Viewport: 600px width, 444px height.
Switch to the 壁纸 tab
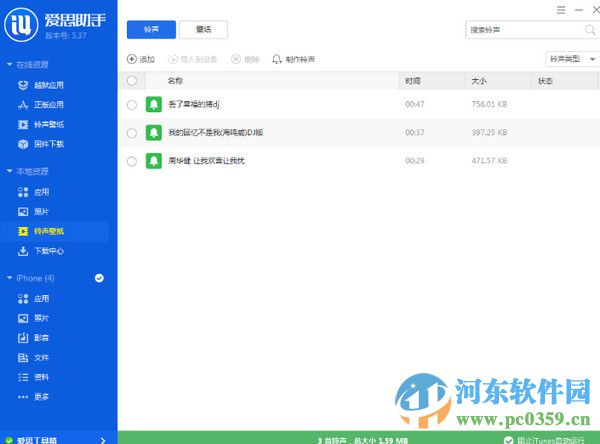point(203,29)
